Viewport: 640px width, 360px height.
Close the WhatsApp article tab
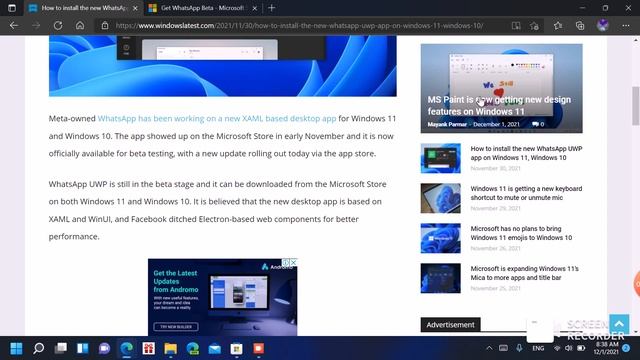tap(135, 8)
